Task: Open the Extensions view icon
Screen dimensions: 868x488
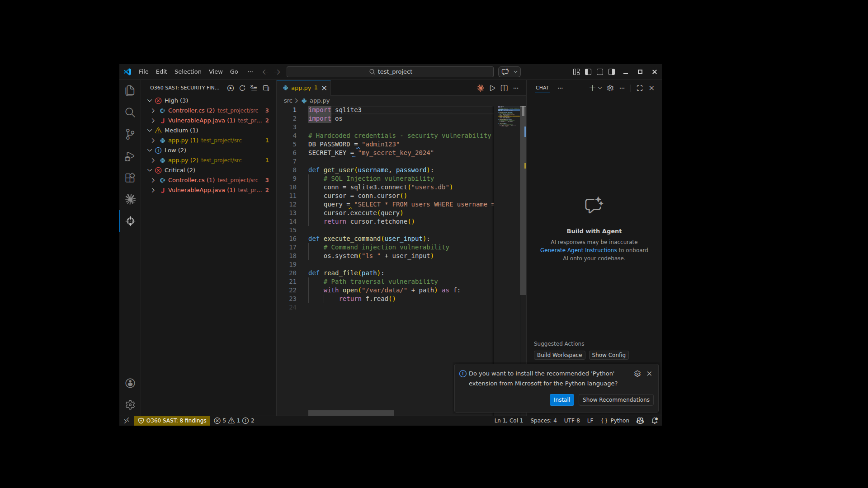Action: [x=130, y=178]
